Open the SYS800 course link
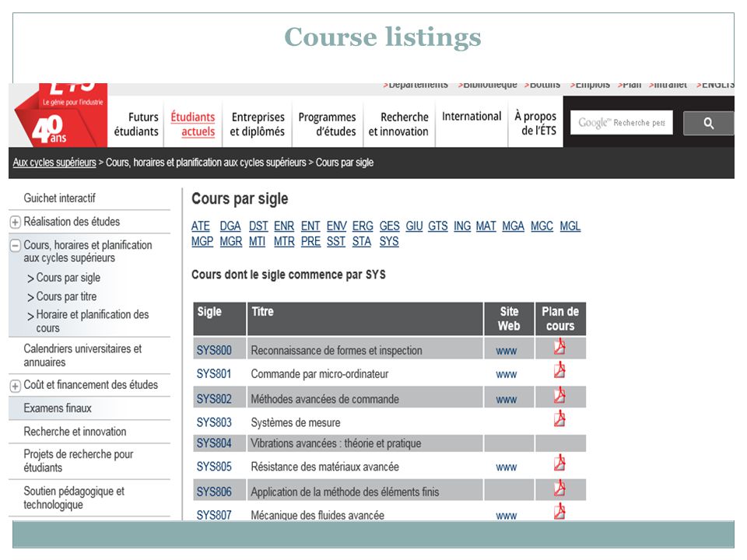This screenshot has width=747, height=560. click(x=214, y=351)
